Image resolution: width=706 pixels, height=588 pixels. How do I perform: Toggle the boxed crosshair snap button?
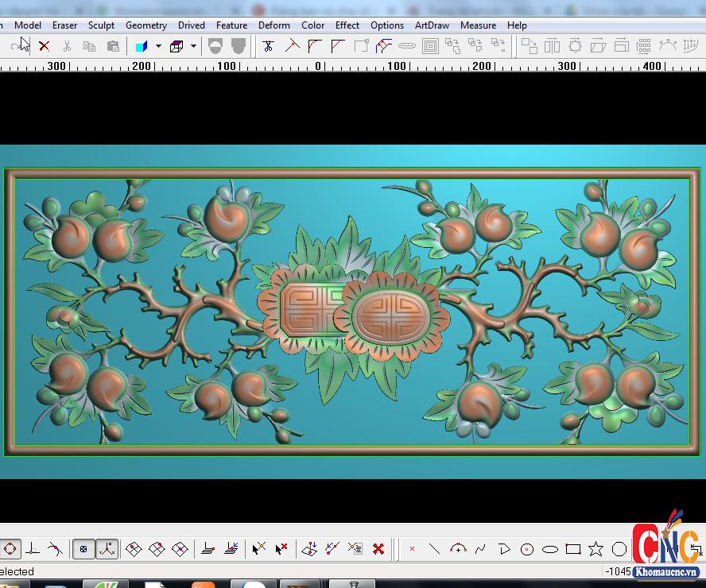click(83, 548)
